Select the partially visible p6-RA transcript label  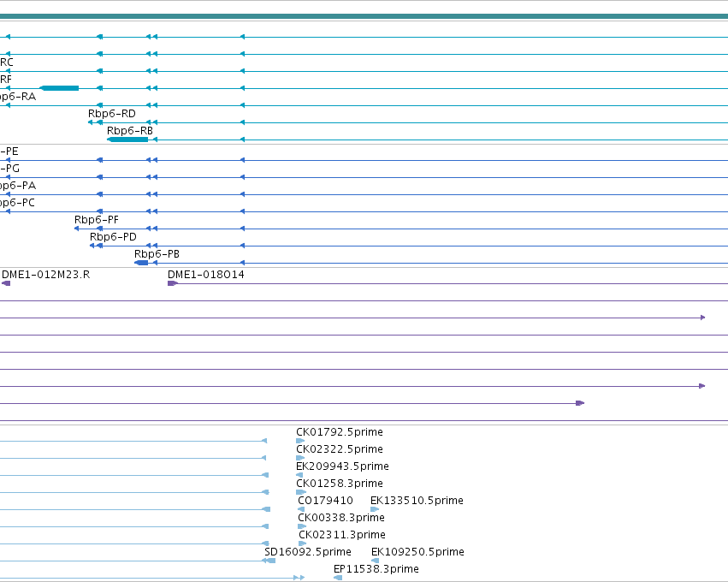[x=18, y=97]
